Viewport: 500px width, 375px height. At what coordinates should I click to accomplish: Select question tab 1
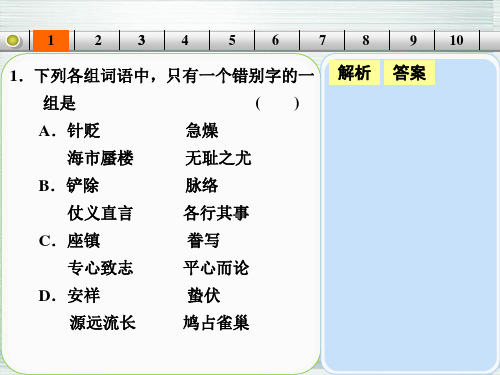click(51, 40)
